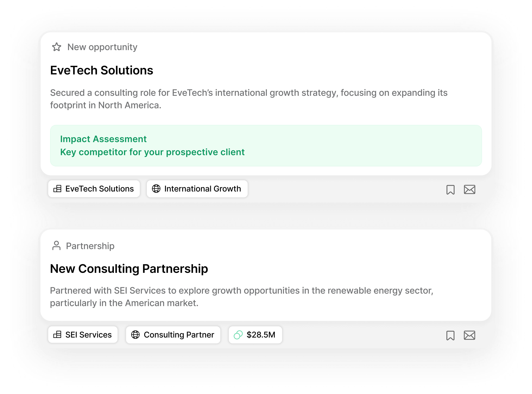Select the EveTech Solutions tag chip
Image resolution: width=532 pixels, height=394 pixels.
click(x=94, y=189)
